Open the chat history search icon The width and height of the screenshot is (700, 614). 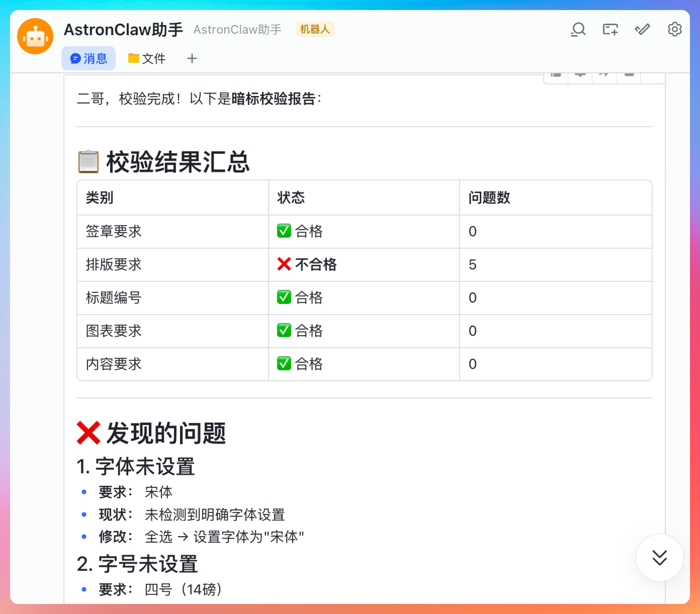point(578,29)
